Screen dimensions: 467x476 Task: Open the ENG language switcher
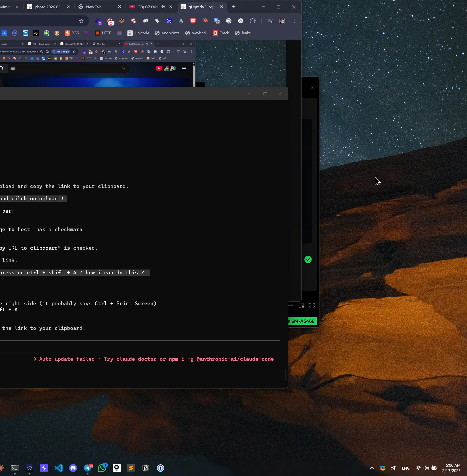[405, 468]
